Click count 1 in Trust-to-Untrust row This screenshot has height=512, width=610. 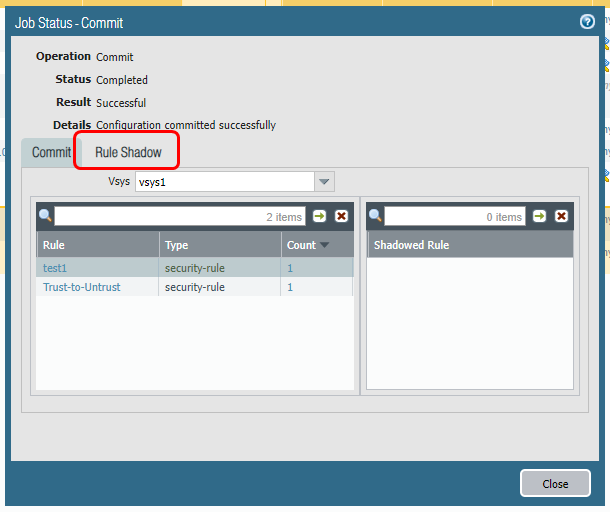[290, 287]
